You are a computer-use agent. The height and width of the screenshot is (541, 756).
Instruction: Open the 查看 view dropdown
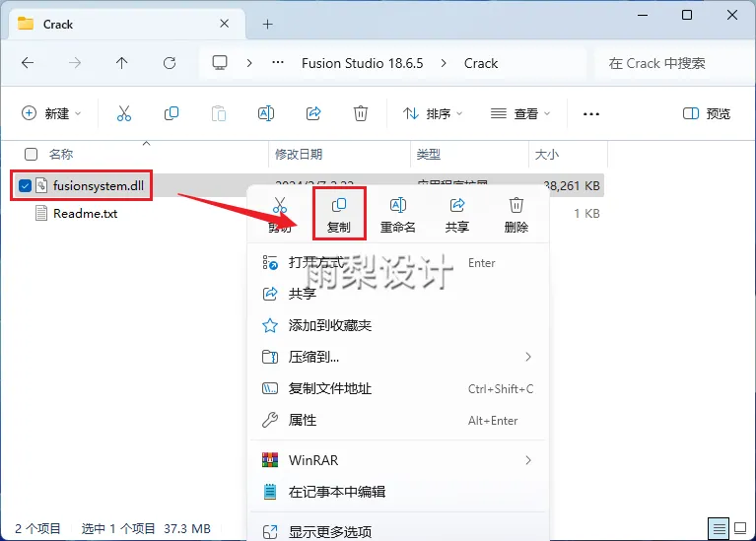point(520,113)
